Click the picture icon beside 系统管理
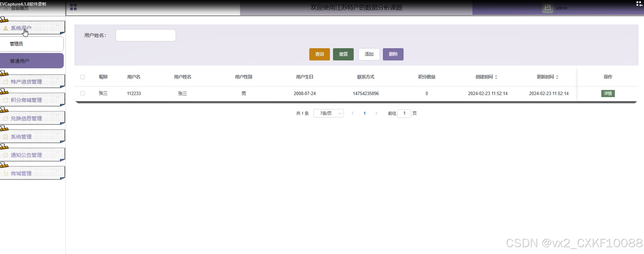 (6, 137)
